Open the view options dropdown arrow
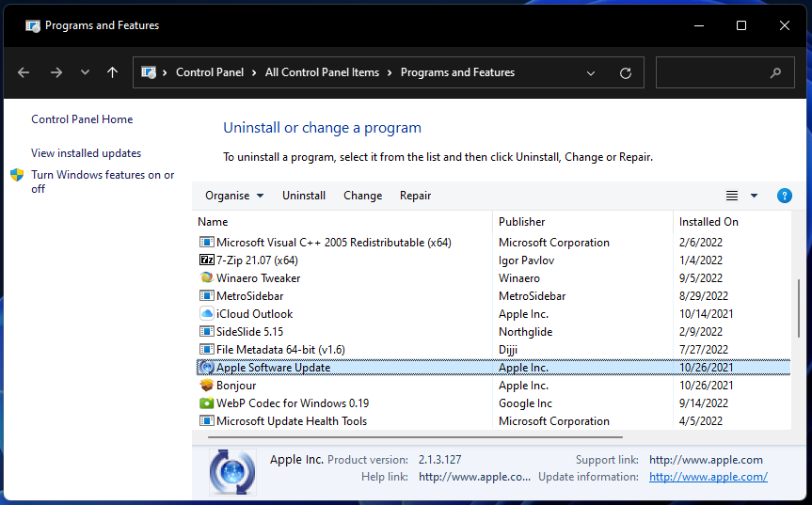This screenshot has height=505, width=812. pyautogui.click(x=754, y=196)
